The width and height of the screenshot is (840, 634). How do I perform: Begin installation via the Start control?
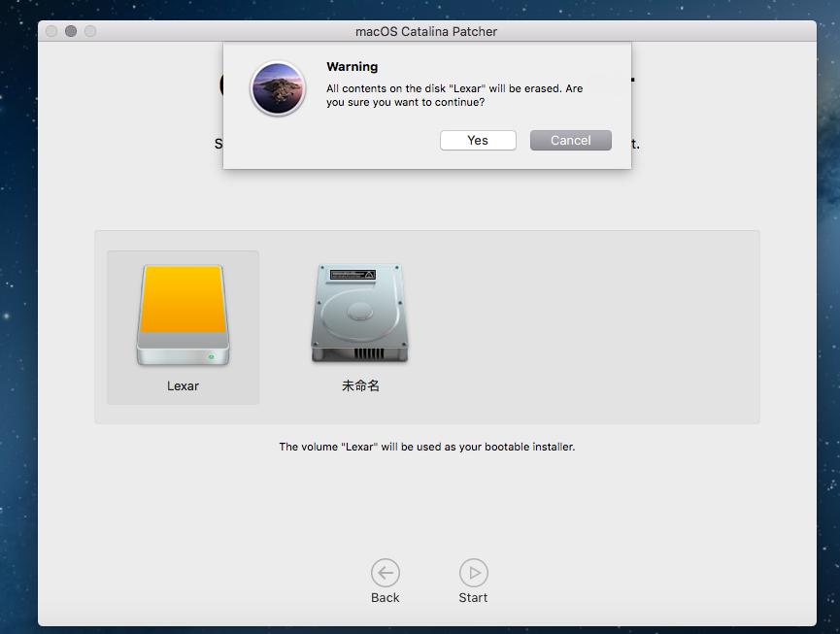[x=473, y=580]
